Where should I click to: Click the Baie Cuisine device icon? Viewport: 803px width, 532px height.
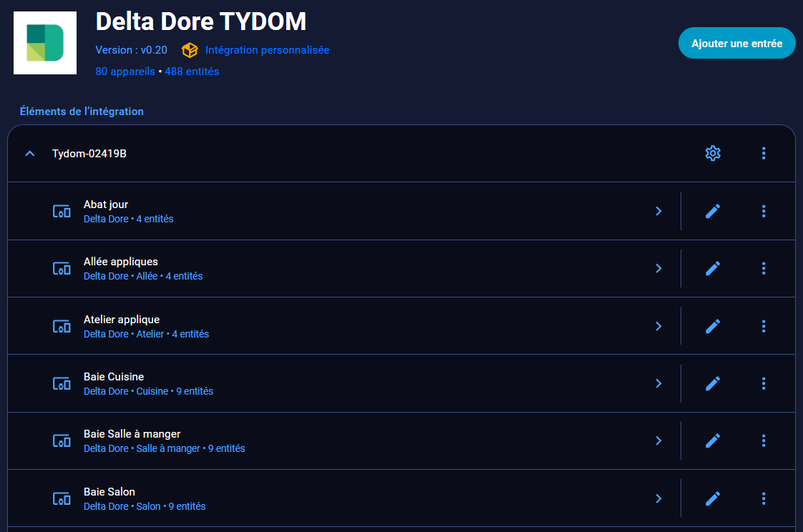point(62,384)
